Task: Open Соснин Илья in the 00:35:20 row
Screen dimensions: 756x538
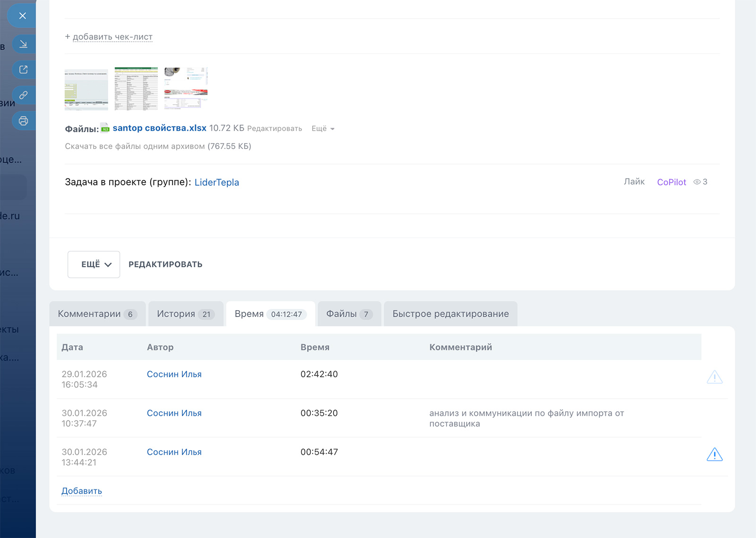Action: (174, 413)
